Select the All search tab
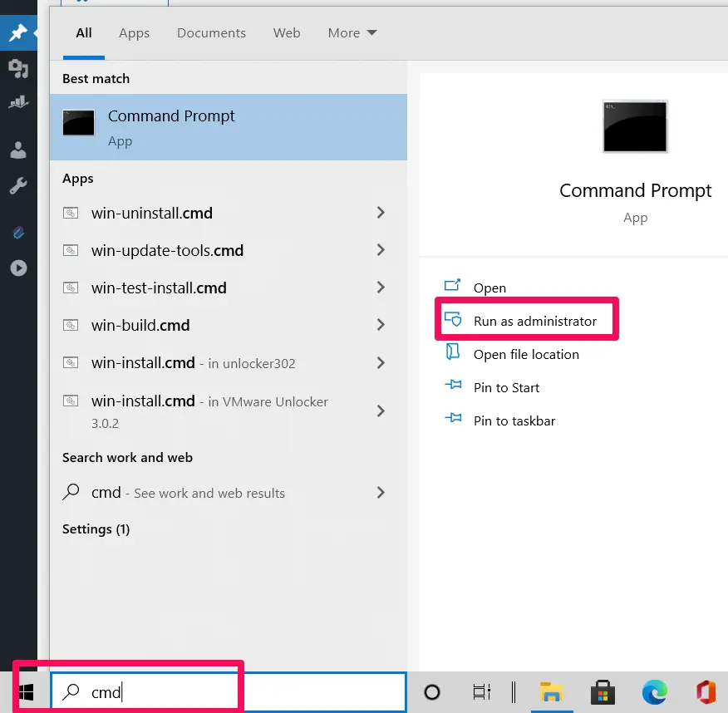This screenshot has height=713, width=728. coord(84,33)
